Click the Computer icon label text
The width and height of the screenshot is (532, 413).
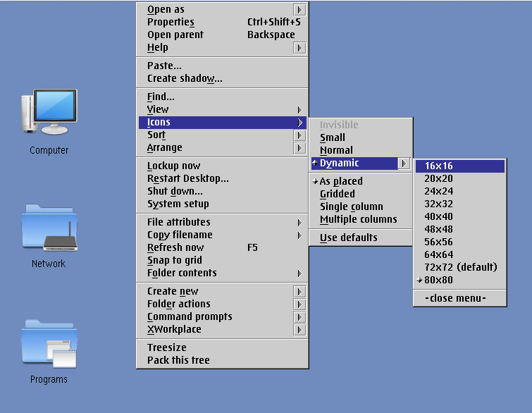49,150
